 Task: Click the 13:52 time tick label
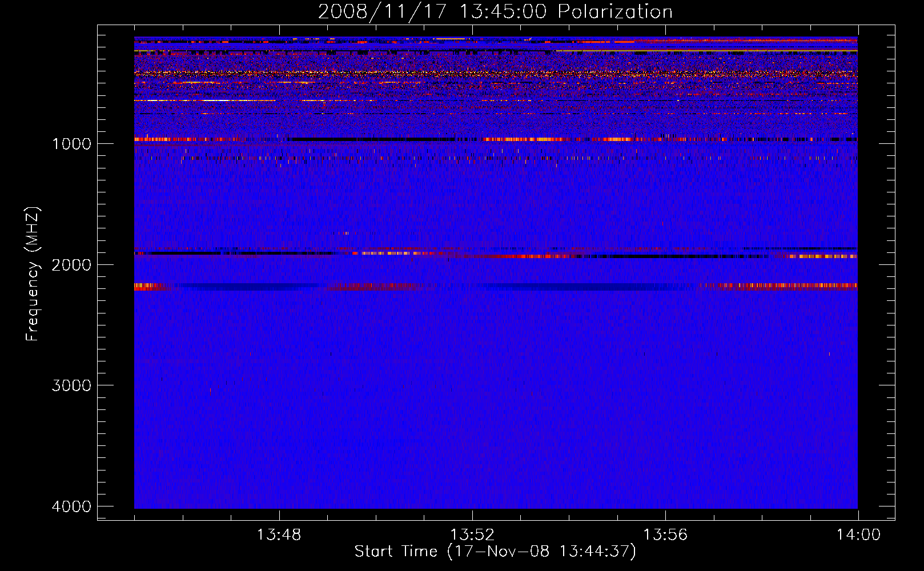coord(472,535)
